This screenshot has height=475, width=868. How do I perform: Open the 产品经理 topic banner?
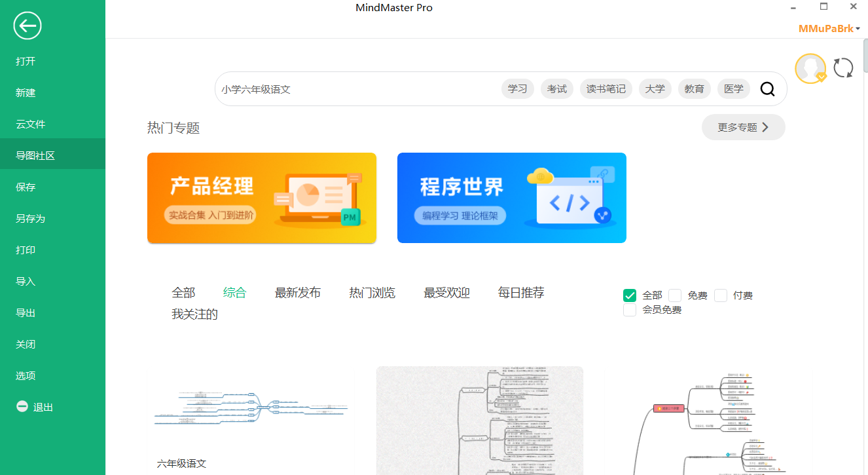[x=262, y=198]
